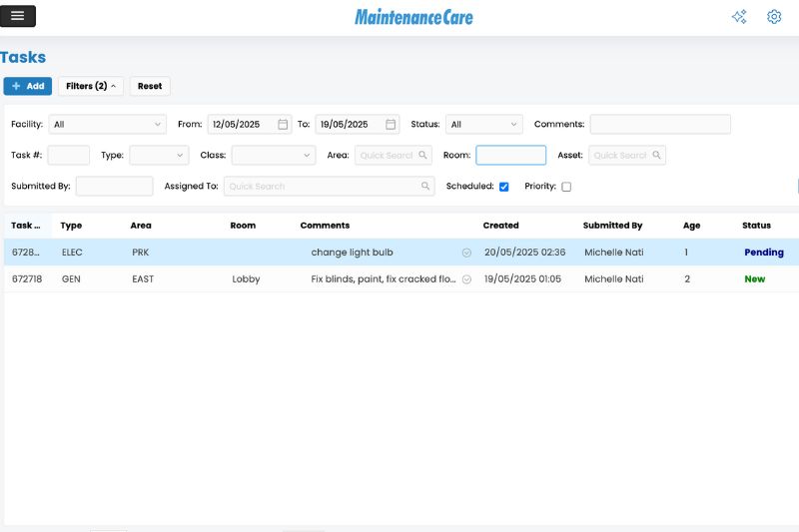This screenshot has width=799, height=532.
Task: Click the Assigned To search magnifier icon
Action: pos(425,186)
